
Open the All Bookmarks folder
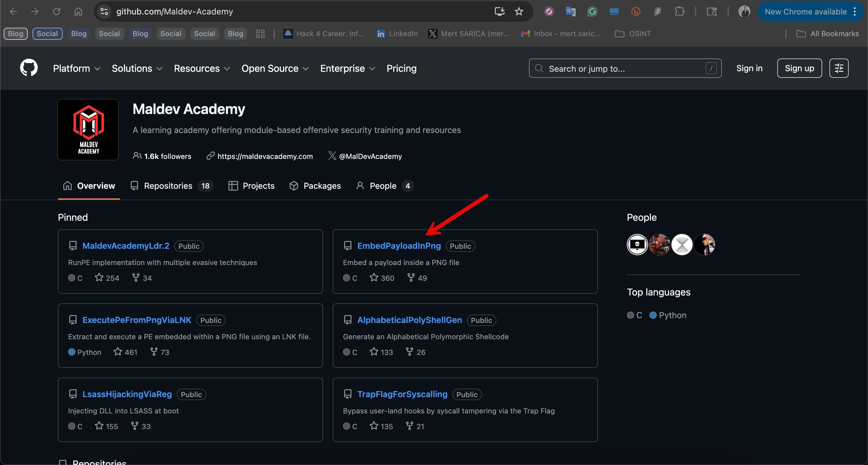tap(828, 34)
